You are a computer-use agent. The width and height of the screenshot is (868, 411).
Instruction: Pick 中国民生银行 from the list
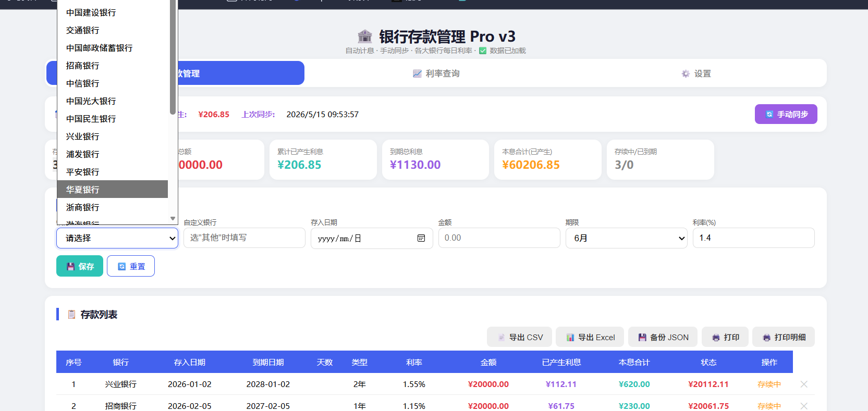click(113, 119)
